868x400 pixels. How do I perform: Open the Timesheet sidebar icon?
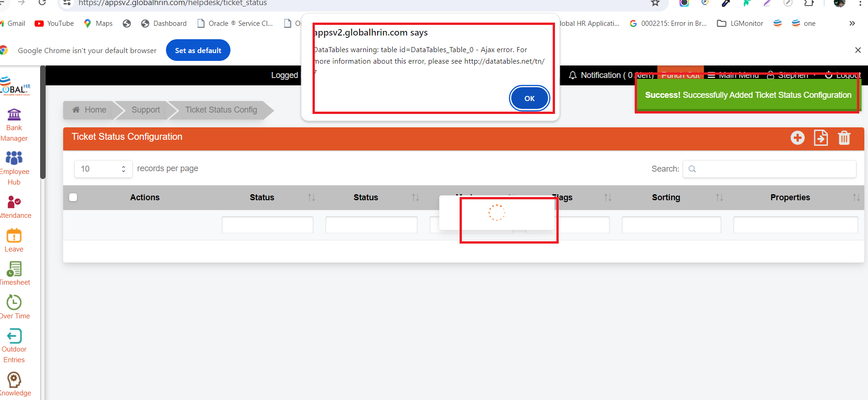[14, 269]
